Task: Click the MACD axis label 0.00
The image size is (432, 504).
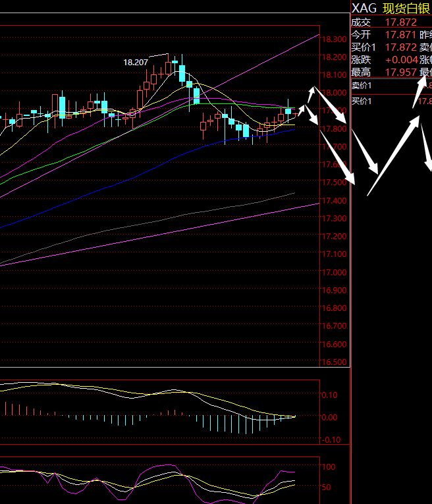Action: [330, 418]
